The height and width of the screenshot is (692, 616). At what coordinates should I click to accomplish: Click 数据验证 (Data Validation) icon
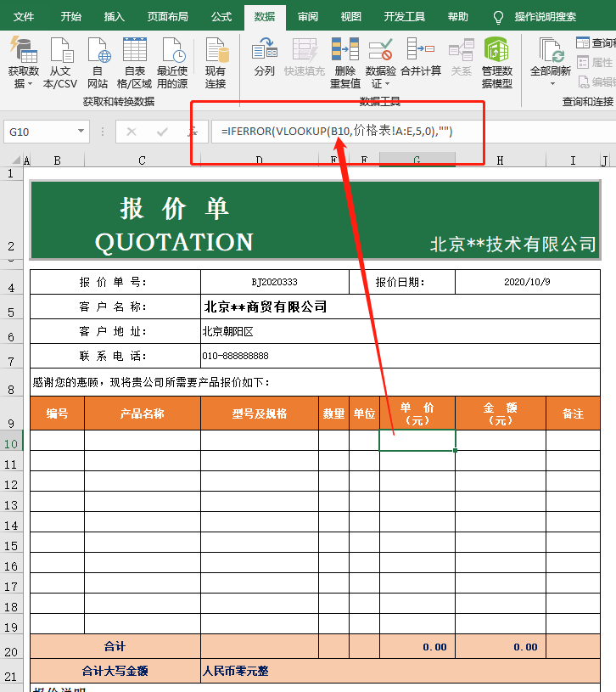tap(380, 62)
